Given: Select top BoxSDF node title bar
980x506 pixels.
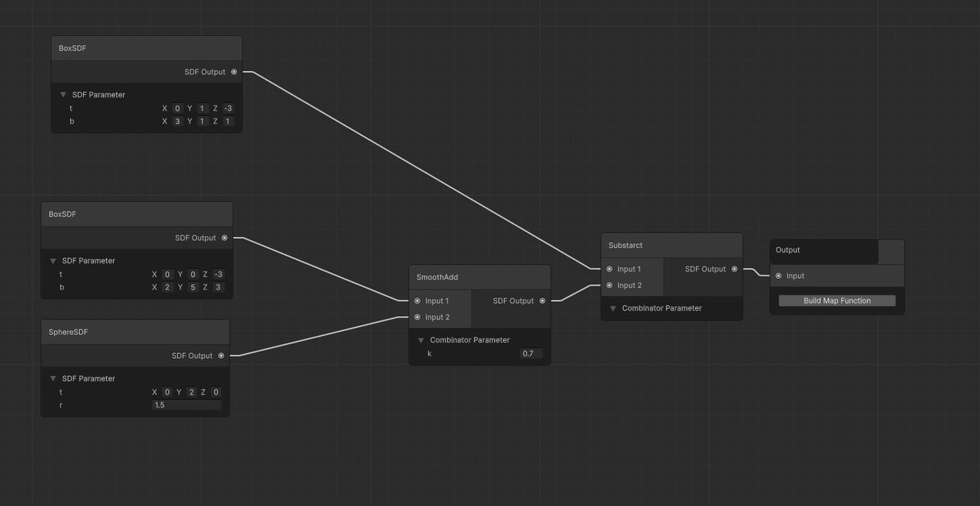Looking at the screenshot, I should pyautogui.click(x=146, y=48).
